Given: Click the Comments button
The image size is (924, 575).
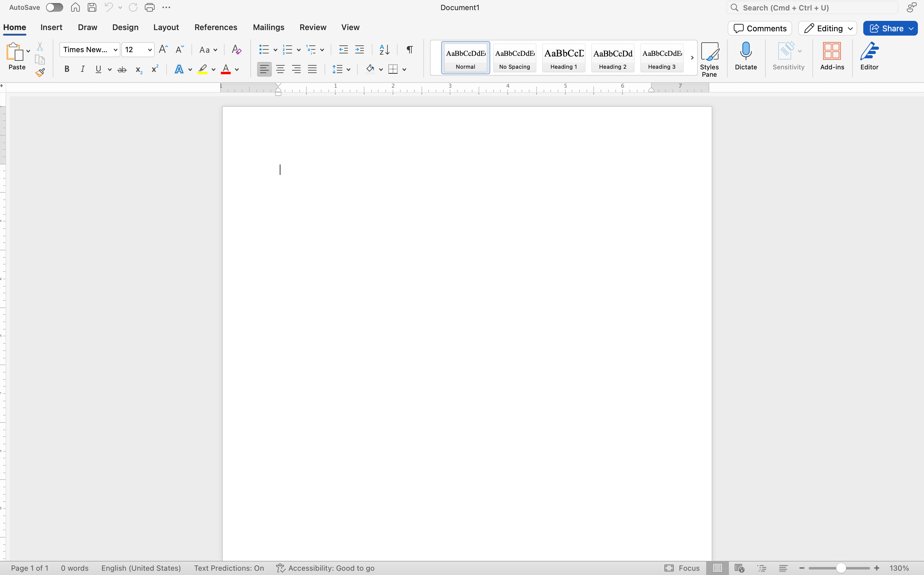Looking at the screenshot, I should 759,29.
